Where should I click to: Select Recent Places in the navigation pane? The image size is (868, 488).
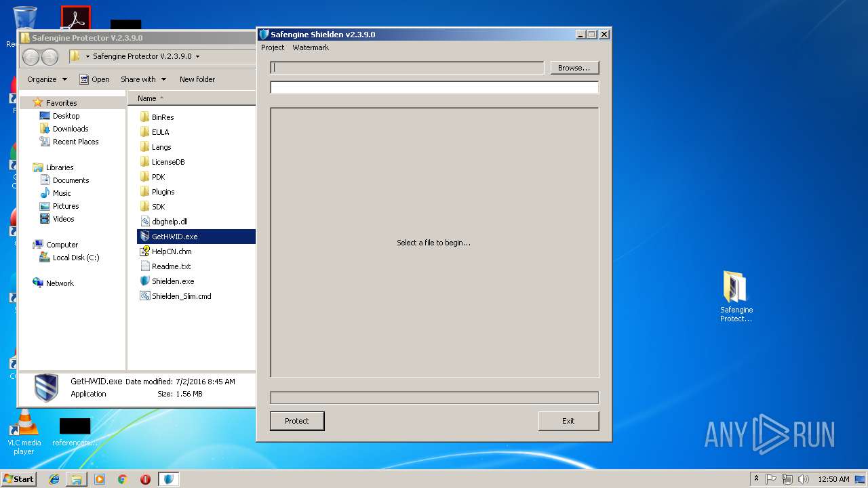coord(75,142)
